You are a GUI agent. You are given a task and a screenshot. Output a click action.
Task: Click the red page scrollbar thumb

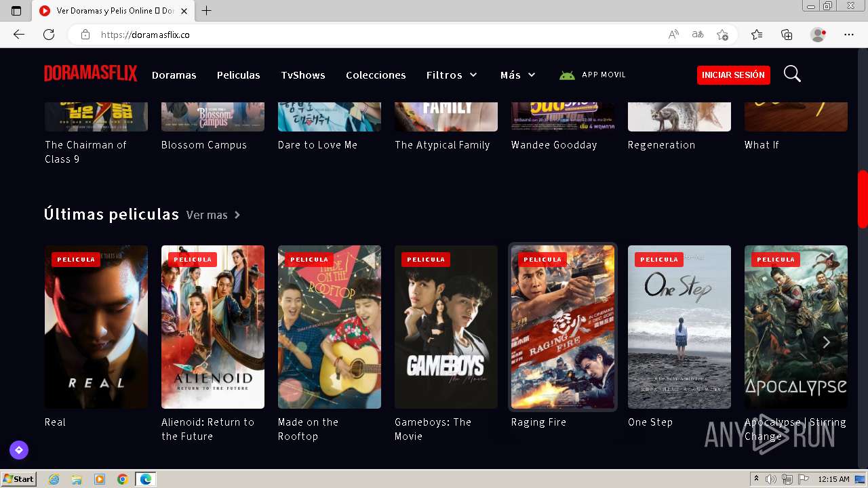click(863, 199)
